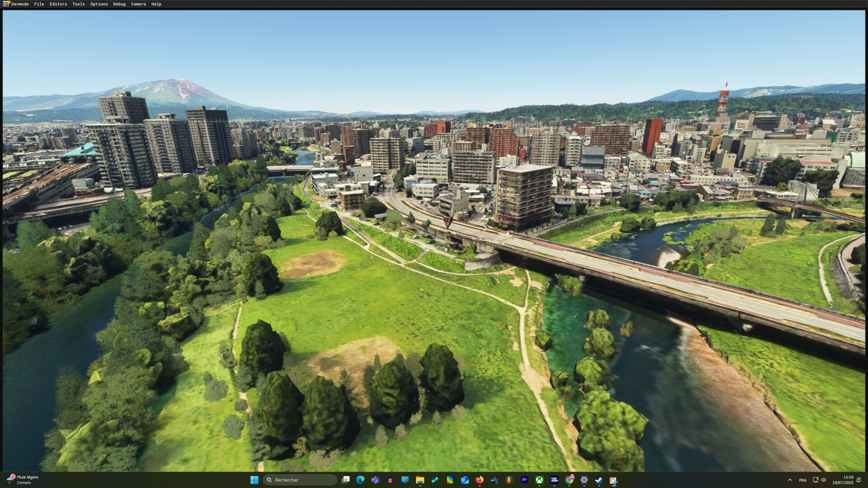The width and height of the screenshot is (868, 488).
Task: Click the Windows Start button
Action: pyautogui.click(x=254, y=480)
